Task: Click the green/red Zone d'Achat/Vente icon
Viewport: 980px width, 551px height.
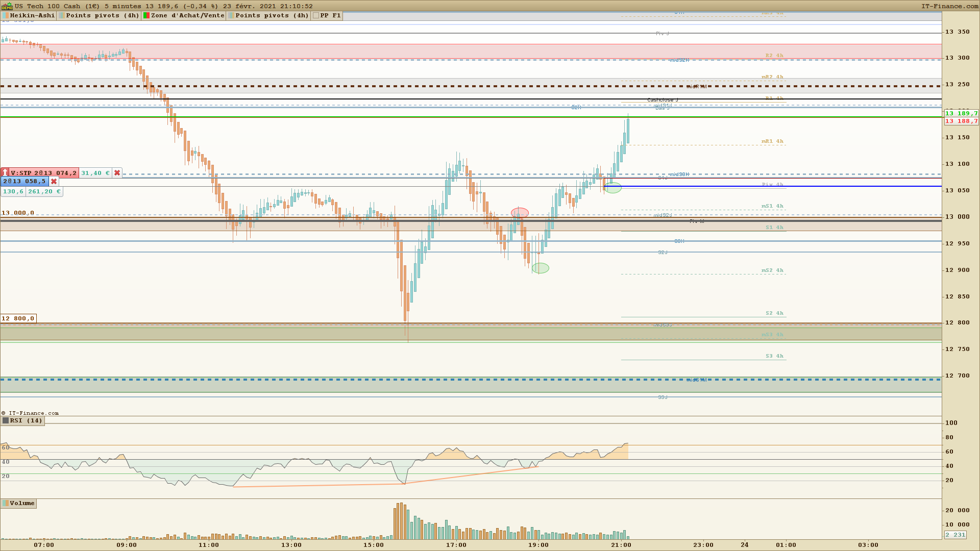Action: [x=146, y=16]
